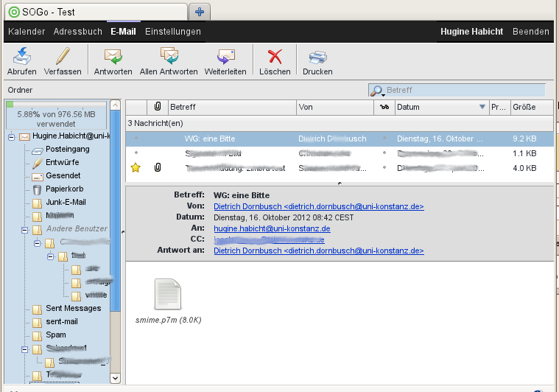The width and height of the screenshot is (559, 392).
Task: Click the Allen Antworten reply-all icon
Action: click(169, 57)
